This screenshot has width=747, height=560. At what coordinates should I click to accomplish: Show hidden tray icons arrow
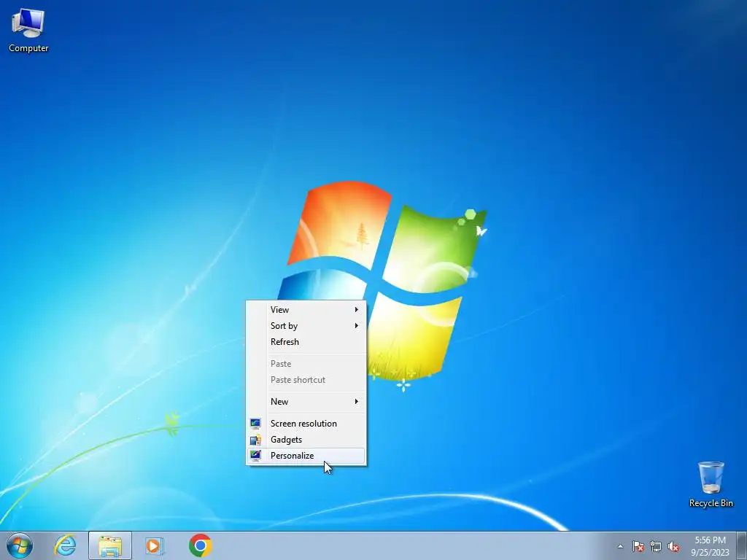click(x=620, y=546)
